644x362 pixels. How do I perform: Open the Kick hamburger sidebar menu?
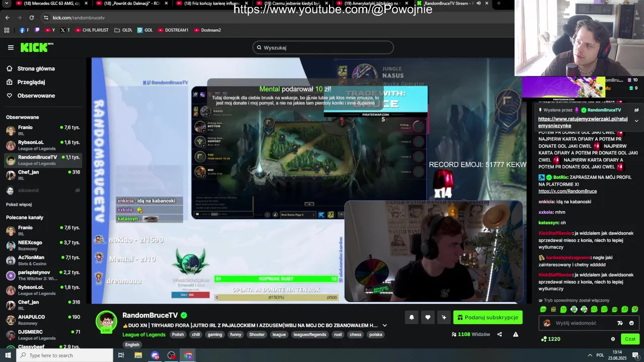point(11,48)
